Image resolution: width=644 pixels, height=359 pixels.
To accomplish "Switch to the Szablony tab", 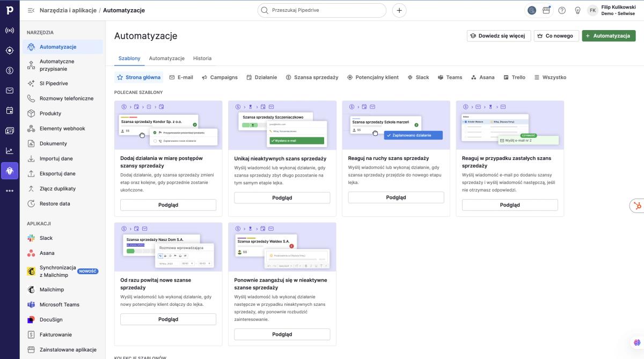I will [x=129, y=58].
